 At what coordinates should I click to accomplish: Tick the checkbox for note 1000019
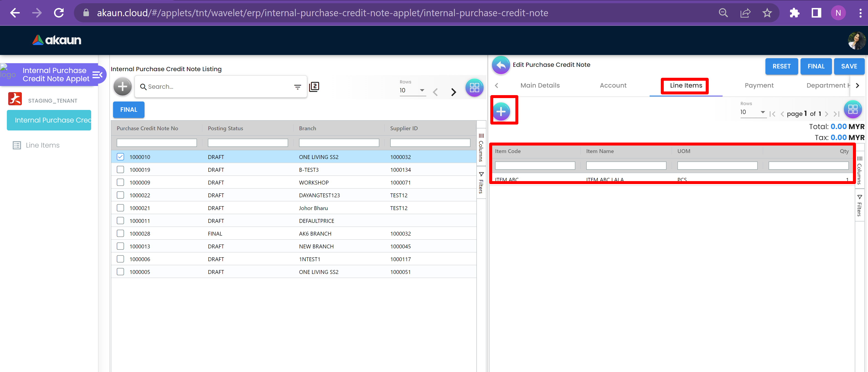[120, 170]
